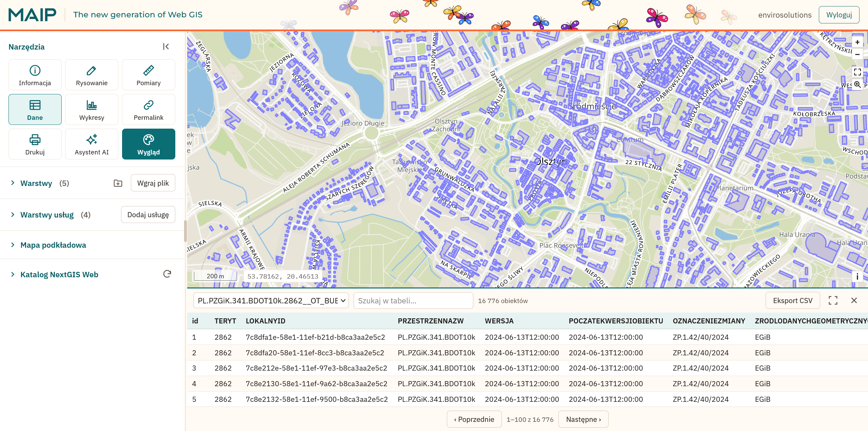This screenshot has height=431, width=868.
Task: Refresh the Katalog NextGIS Web
Action: pyautogui.click(x=167, y=274)
